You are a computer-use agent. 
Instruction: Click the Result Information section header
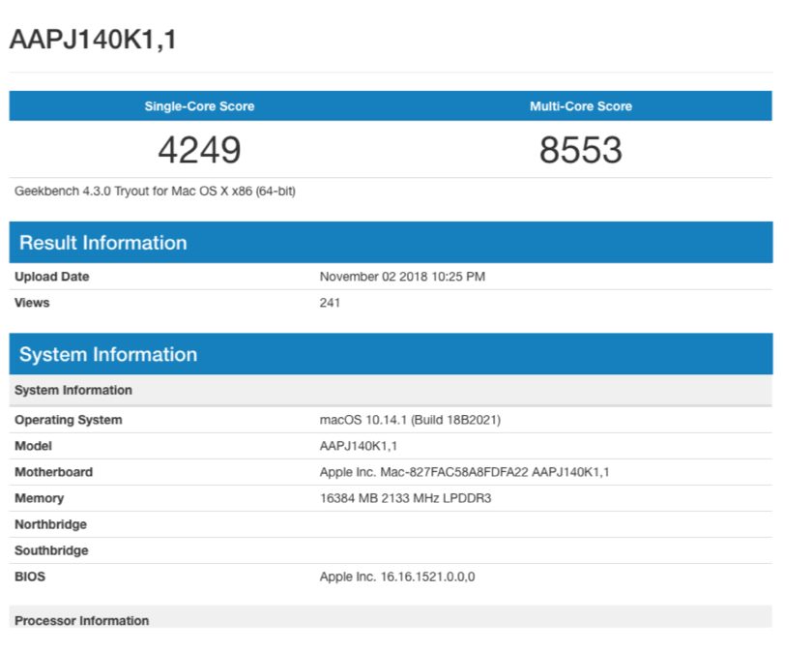tap(103, 243)
